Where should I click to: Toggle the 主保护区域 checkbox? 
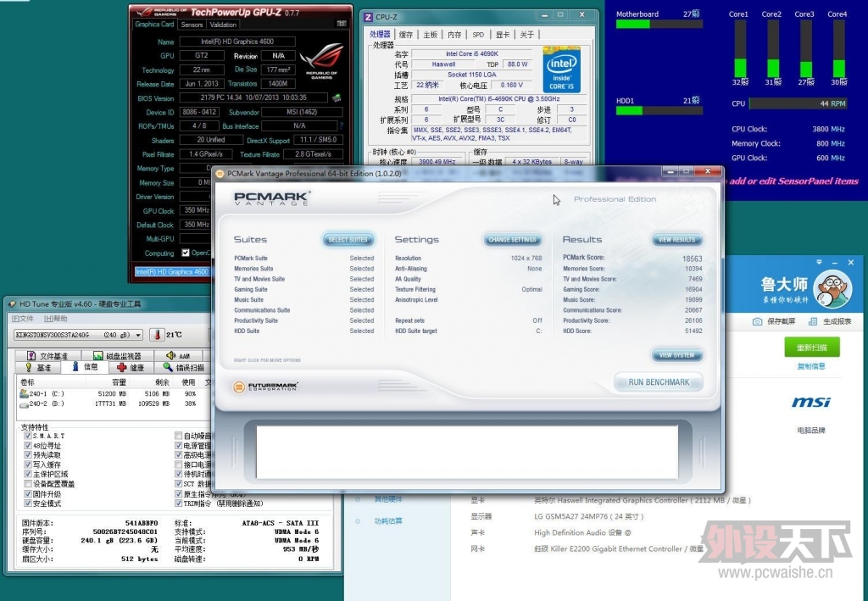click(x=27, y=474)
